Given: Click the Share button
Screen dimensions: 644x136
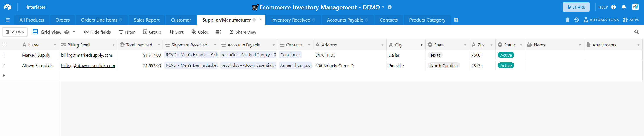Looking at the screenshot, I should tap(576, 7).
